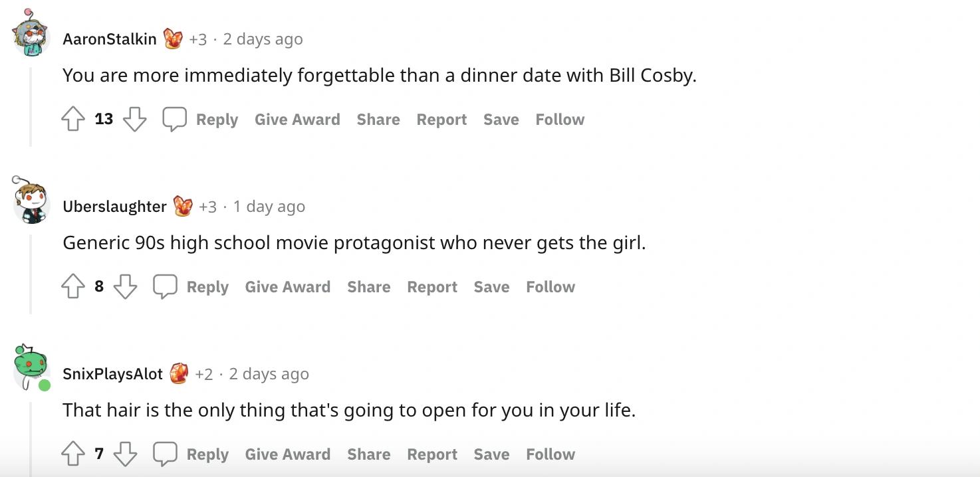Downvote SnixPlaysAlot's comment
Viewport: 980px width, 477px height.
(x=125, y=454)
